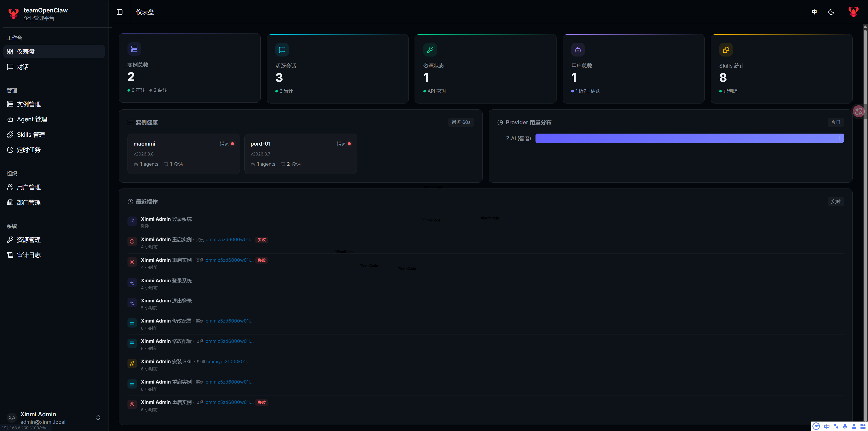Image resolution: width=868 pixels, height=431 pixels.
Task: Open the 最近 60s time range selector
Action: click(x=461, y=122)
